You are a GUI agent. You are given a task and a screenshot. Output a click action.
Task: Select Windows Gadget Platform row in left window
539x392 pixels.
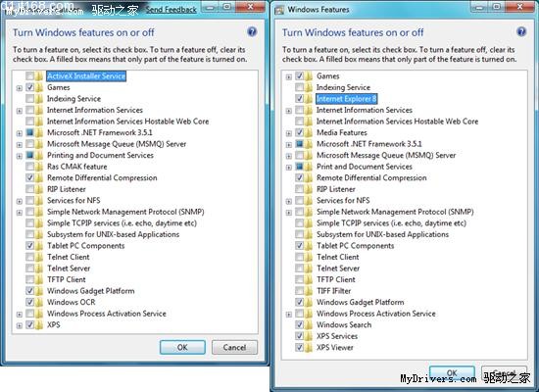[x=91, y=290]
